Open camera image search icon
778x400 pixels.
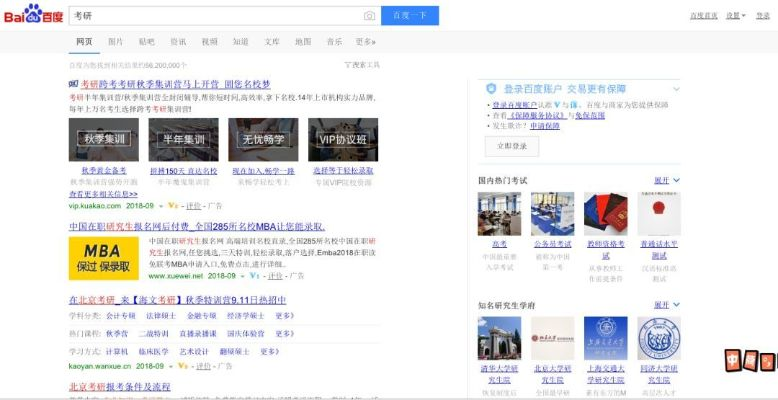pos(369,16)
